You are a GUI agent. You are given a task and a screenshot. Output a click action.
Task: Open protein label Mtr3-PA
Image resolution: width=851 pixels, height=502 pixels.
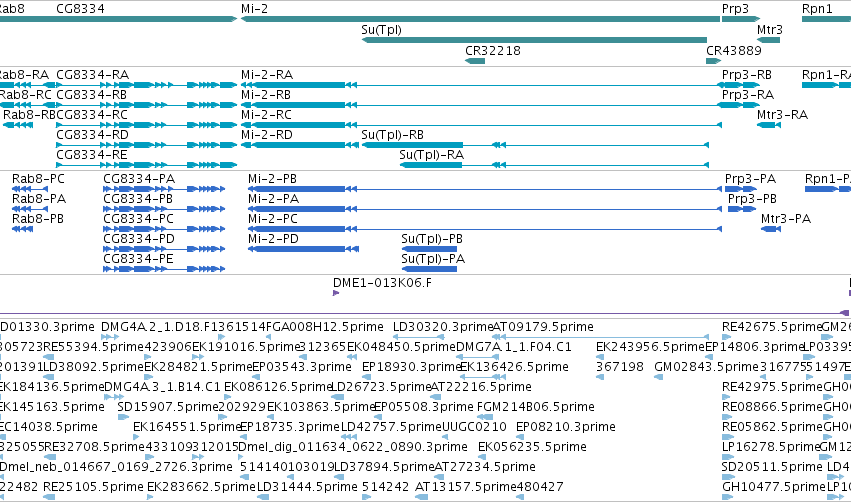[x=786, y=219]
